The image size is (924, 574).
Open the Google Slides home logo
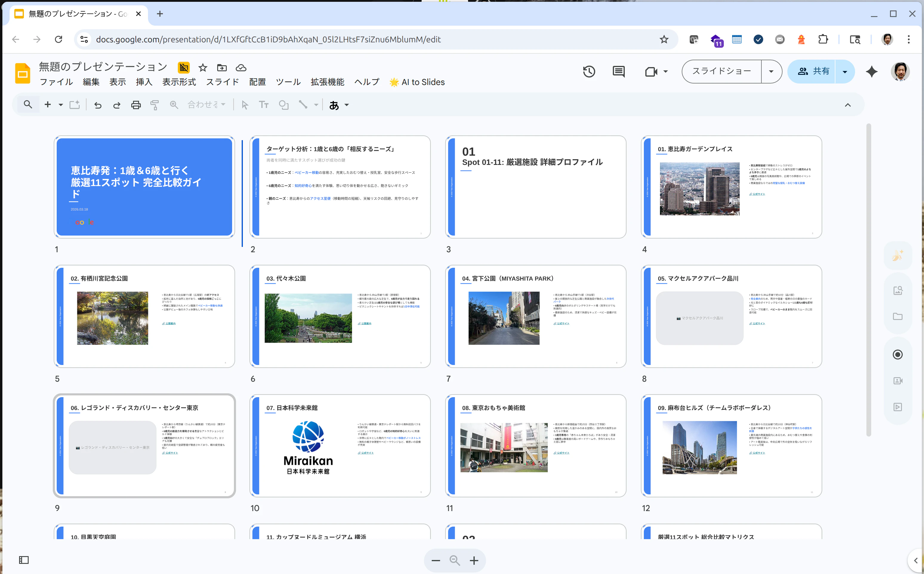[x=23, y=73]
